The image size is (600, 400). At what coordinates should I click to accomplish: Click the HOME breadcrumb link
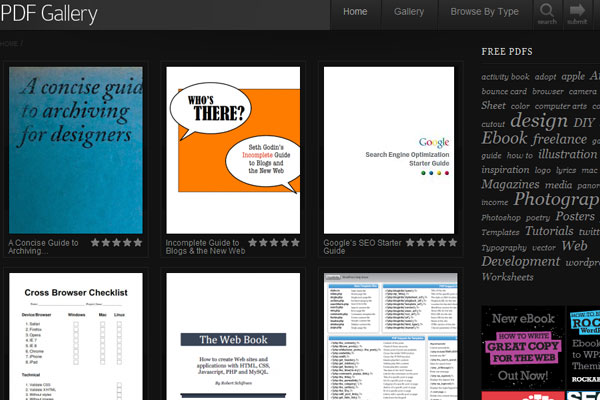9,44
